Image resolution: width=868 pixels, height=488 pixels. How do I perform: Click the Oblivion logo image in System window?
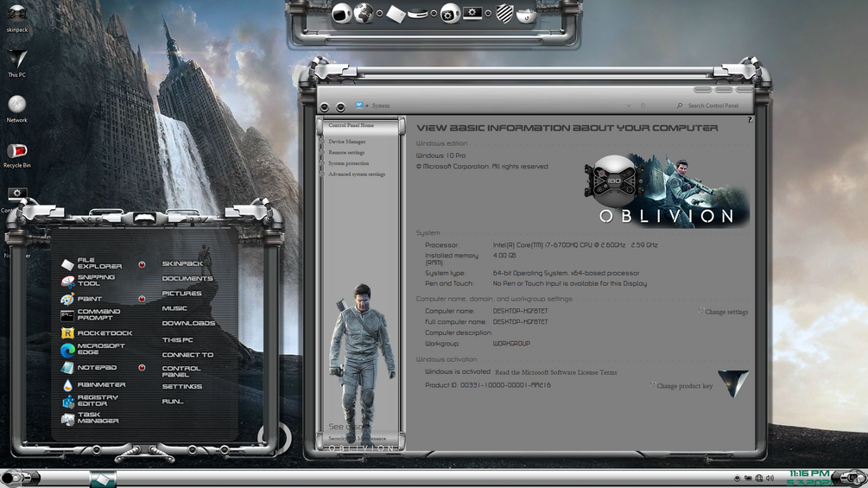click(x=667, y=191)
